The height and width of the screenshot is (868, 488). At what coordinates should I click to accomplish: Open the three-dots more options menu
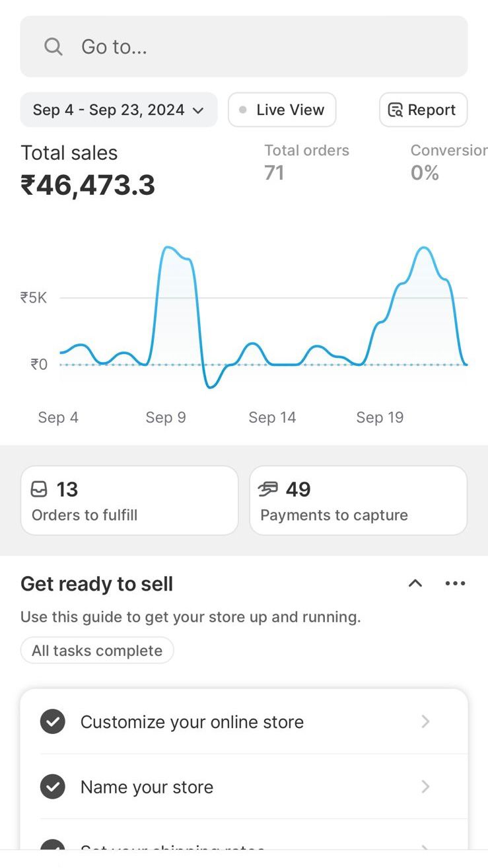click(x=455, y=583)
